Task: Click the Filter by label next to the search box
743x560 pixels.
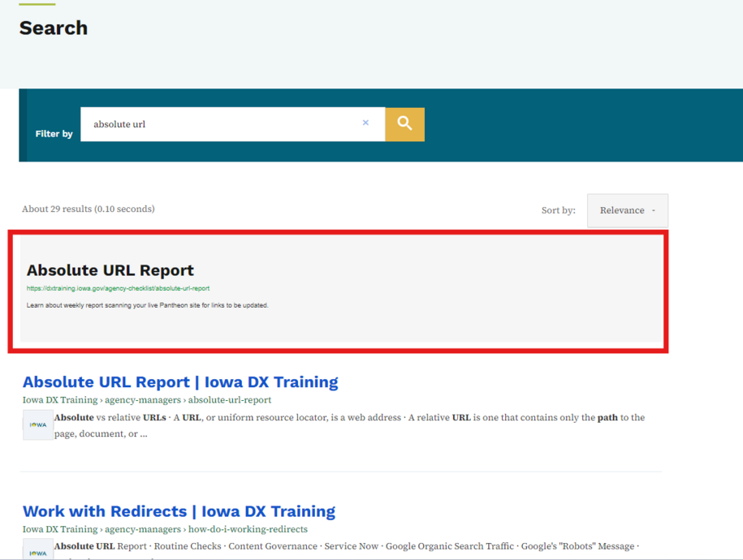Action: coord(54,134)
